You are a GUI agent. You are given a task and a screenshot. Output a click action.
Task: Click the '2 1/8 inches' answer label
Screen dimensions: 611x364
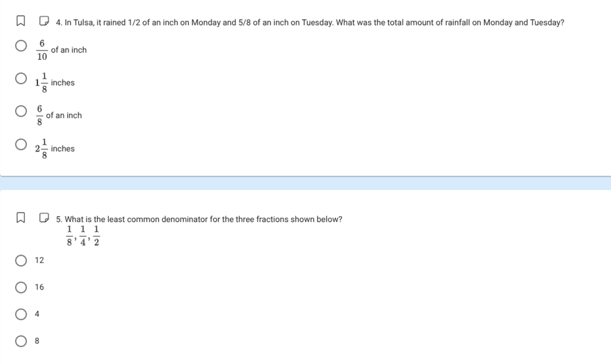pyautogui.click(x=55, y=149)
